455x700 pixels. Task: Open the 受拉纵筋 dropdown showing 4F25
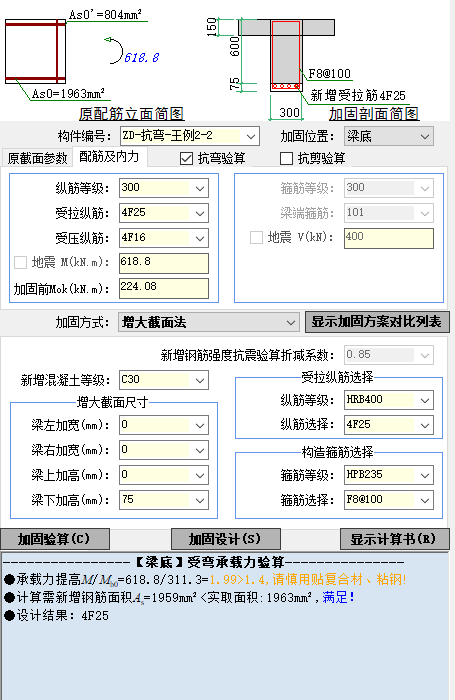click(x=164, y=213)
